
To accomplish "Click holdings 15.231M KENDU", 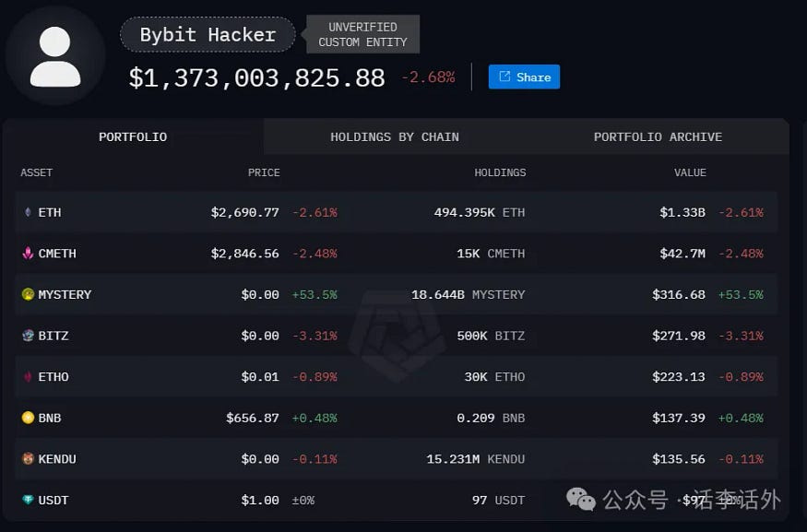I will pos(476,459).
